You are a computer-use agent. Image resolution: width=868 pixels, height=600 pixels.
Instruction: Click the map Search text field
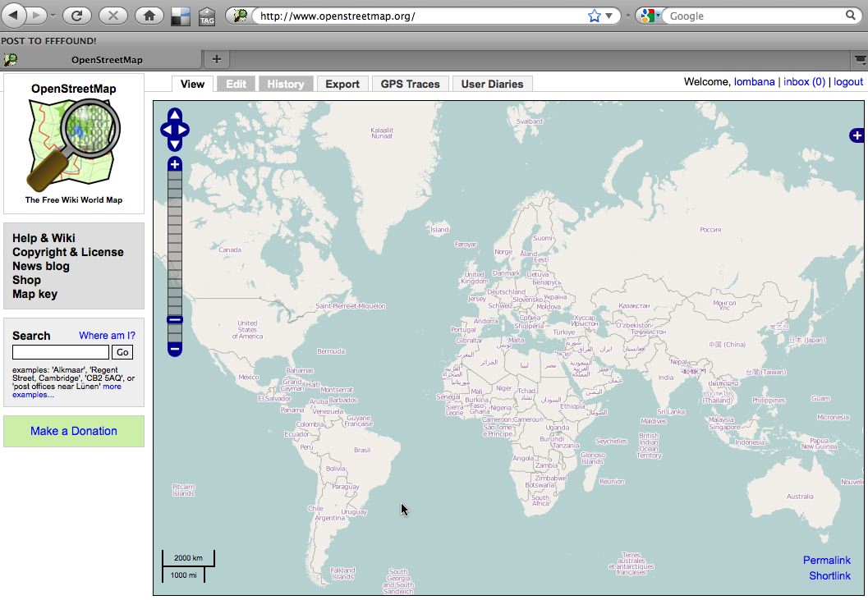(61, 352)
